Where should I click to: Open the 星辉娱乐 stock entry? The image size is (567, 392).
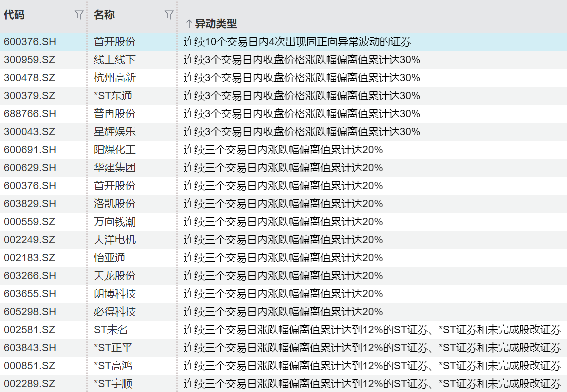[x=115, y=132]
